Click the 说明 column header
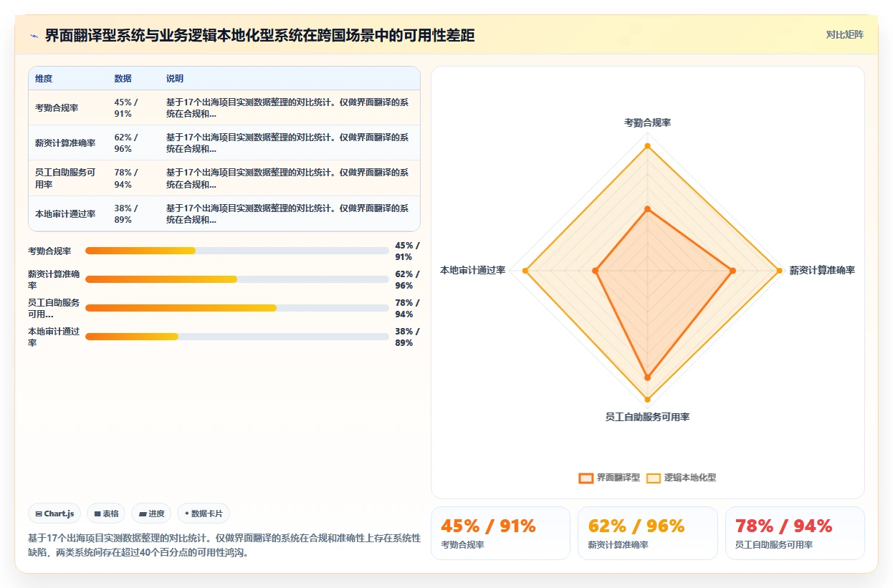Screen dimensions: 893x588 pyautogui.click(x=175, y=79)
